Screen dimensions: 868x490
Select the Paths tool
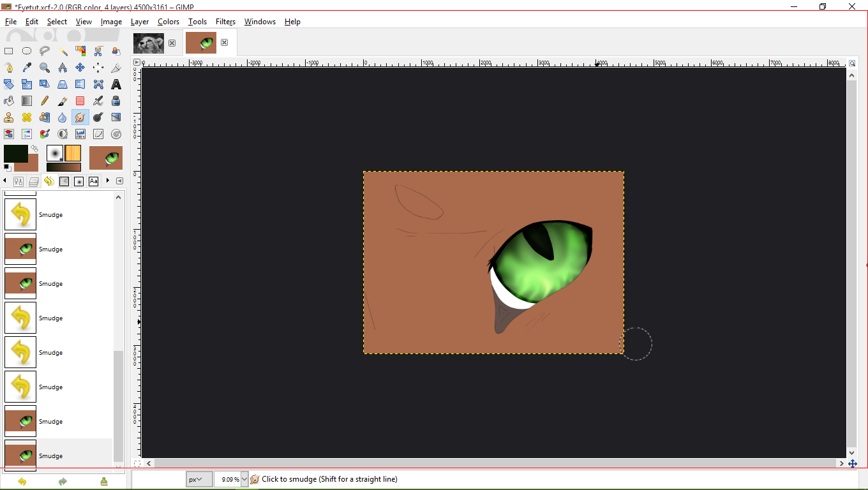[9, 68]
